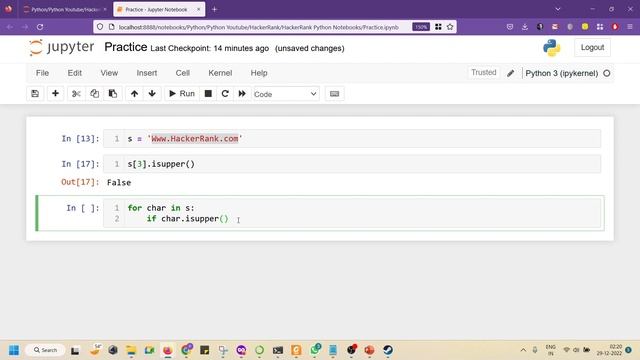Image resolution: width=640 pixels, height=360 pixels.
Task: Click the taskbar Search box
Action: tap(45, 350)
